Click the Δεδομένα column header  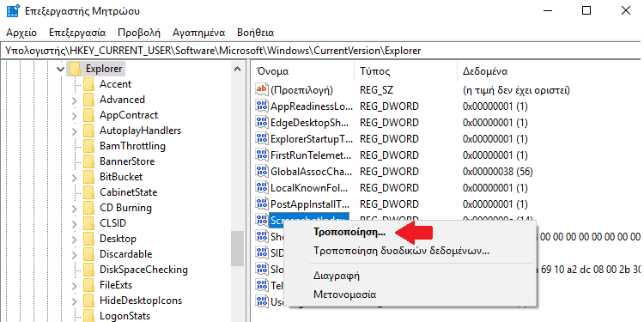click(485, 71)
